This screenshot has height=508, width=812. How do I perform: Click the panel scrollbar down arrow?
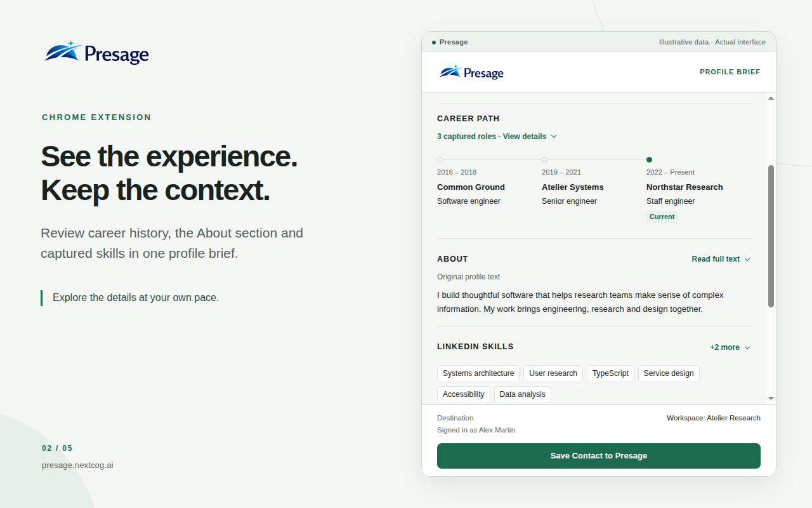pyautogui.click(x=771, y=398)
